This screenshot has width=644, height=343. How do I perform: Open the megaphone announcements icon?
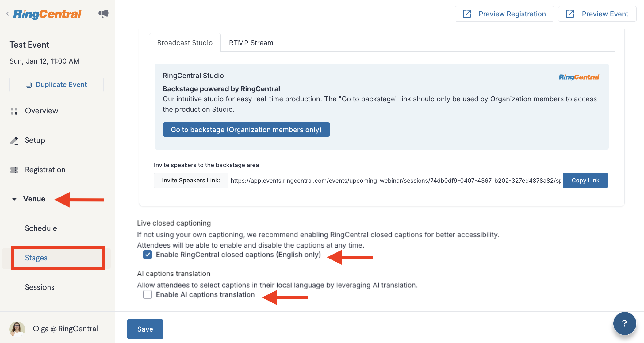click(104, 14)
